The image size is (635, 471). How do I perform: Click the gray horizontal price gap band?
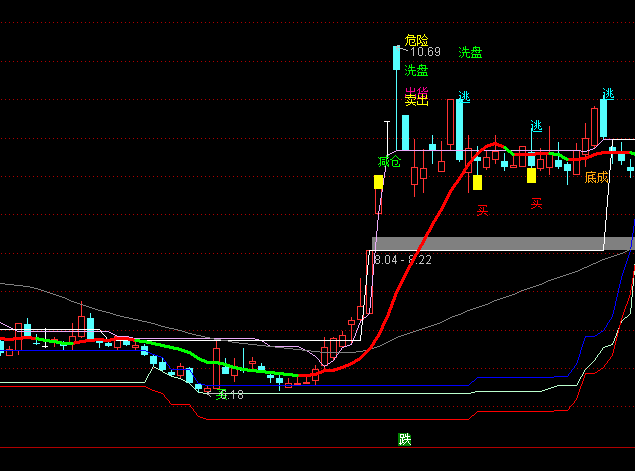point(500,243)
